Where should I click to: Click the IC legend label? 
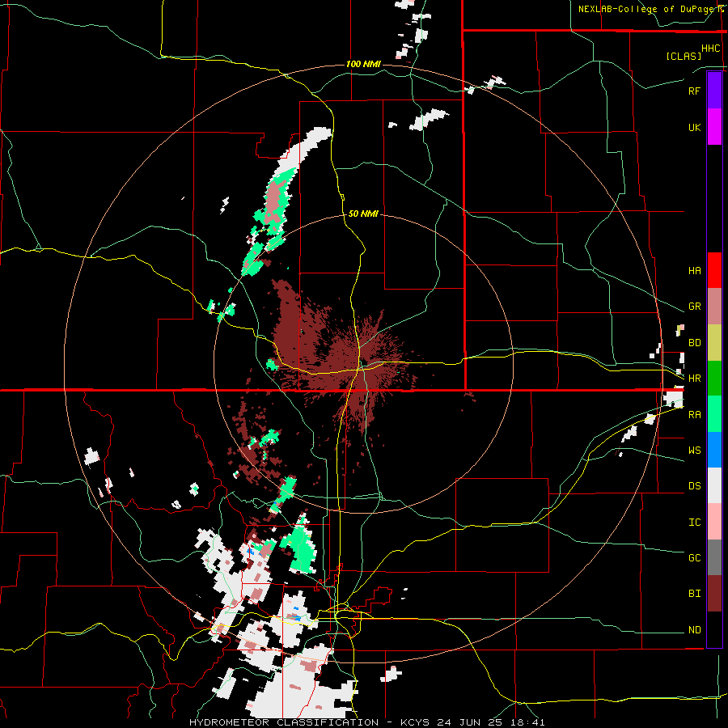(x=695, y=522)
